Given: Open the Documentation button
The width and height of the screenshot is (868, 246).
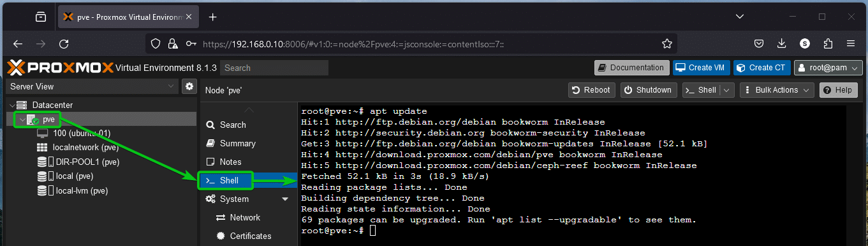Looking at the screenshot, I should coord(632,68).
